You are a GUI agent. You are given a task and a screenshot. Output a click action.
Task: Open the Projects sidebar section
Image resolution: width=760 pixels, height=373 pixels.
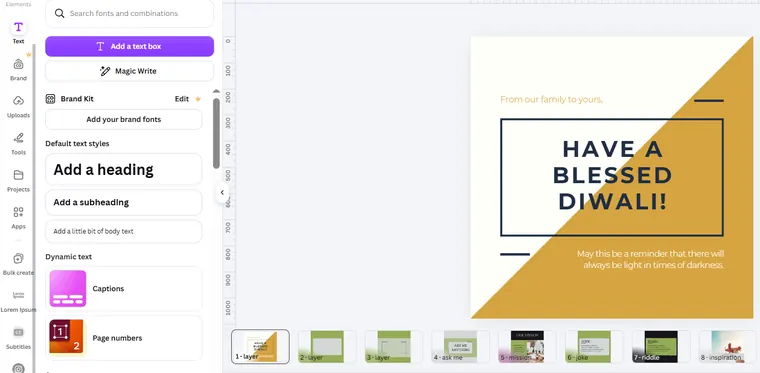tap(18, 181)
